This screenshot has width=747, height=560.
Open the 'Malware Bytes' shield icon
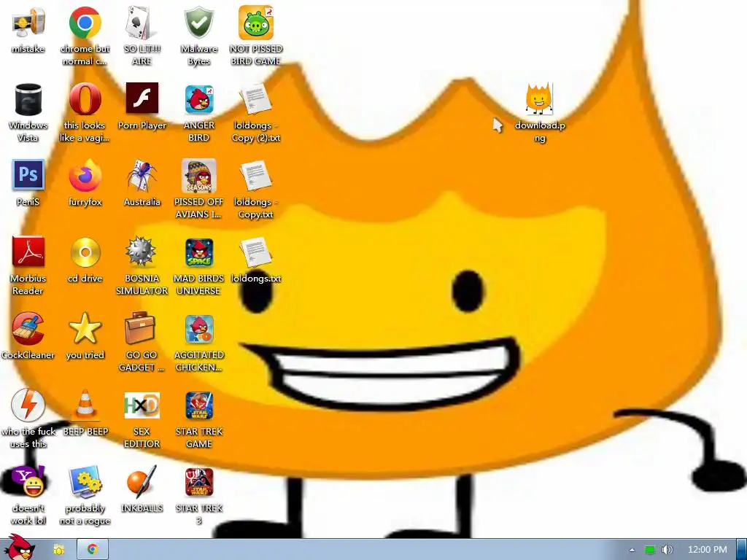[198, 23]
